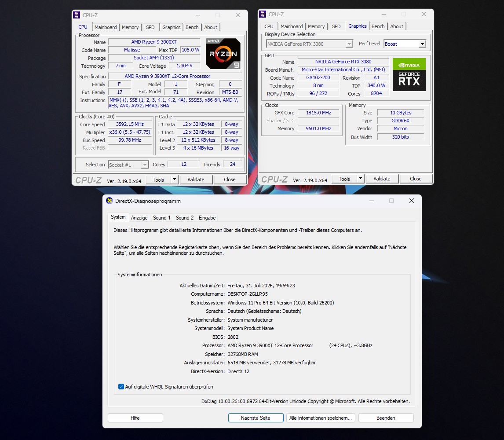The image size is (504, 440).
Task: Click the DirectX diagnostic program title icon
Action: tap(109, 201)
